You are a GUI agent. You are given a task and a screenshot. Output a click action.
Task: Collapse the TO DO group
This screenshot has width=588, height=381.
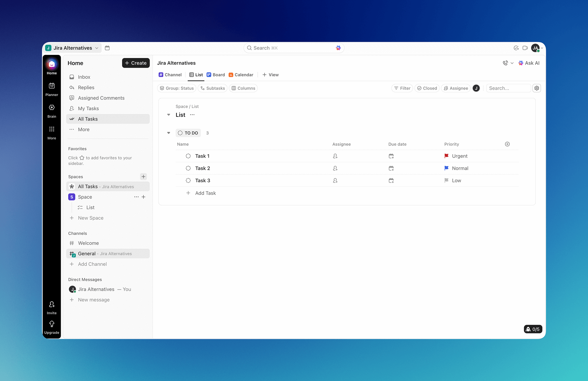169,133
